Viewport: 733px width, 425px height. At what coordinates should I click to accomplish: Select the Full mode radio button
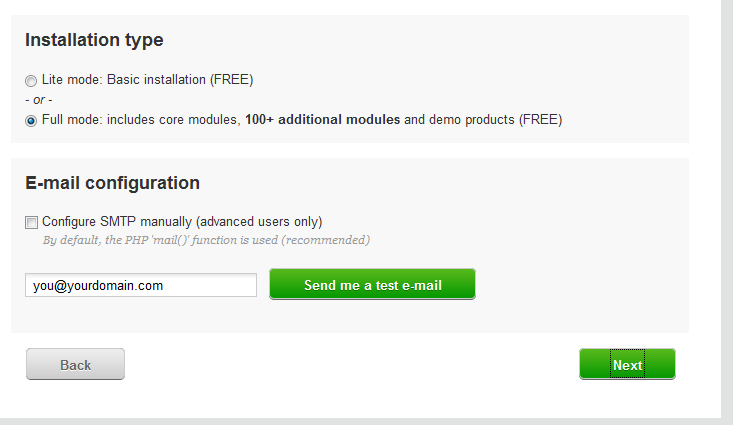point(31,121)
